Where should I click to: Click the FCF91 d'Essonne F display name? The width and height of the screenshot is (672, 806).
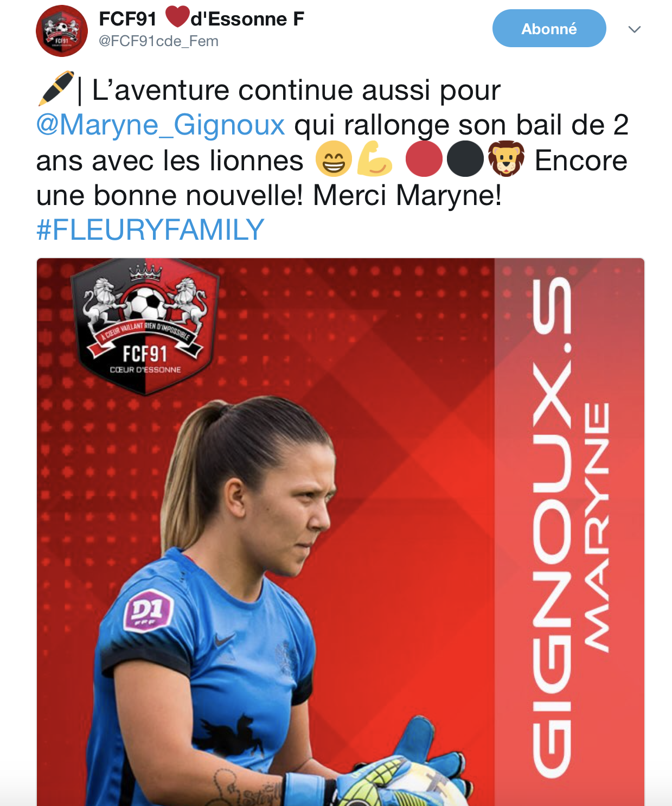(x=201, y=19)
